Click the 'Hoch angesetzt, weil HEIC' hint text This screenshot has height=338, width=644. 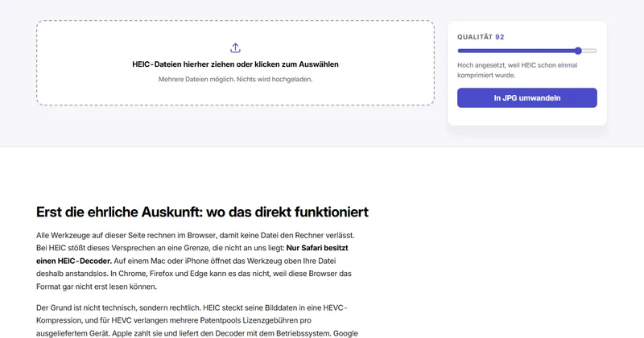pyautogui.click(x=518, y=70)
